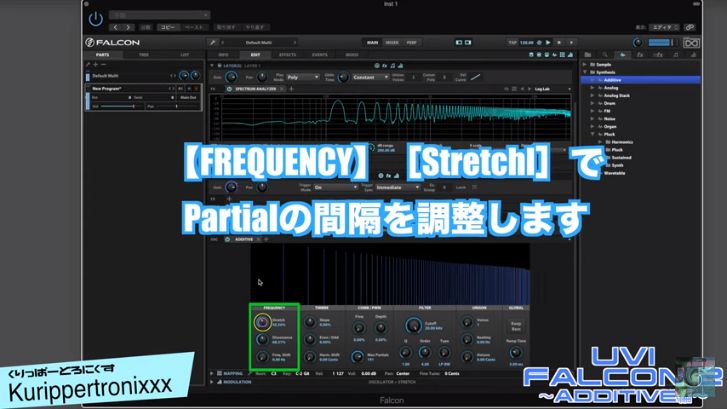Open the browser search icon
The height and width of the screenshot is (409, 727).
pos(605,55)
